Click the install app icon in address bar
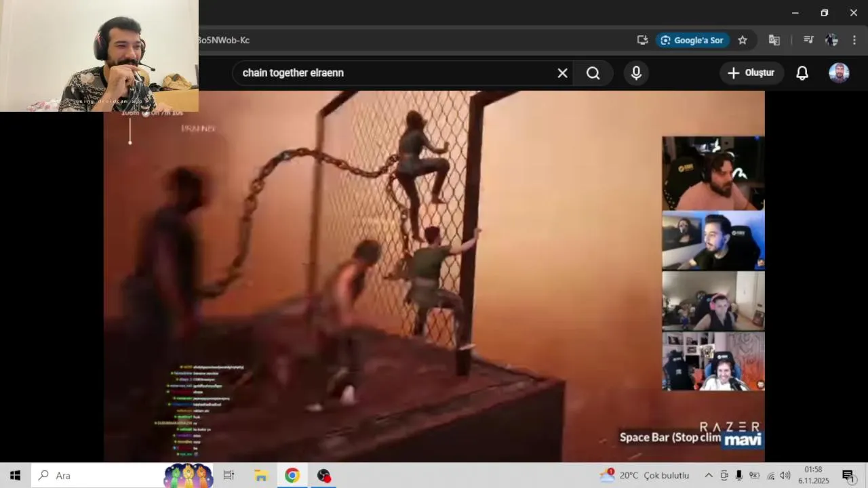Viewport: 868px width, 488px height. click(643, 40)
